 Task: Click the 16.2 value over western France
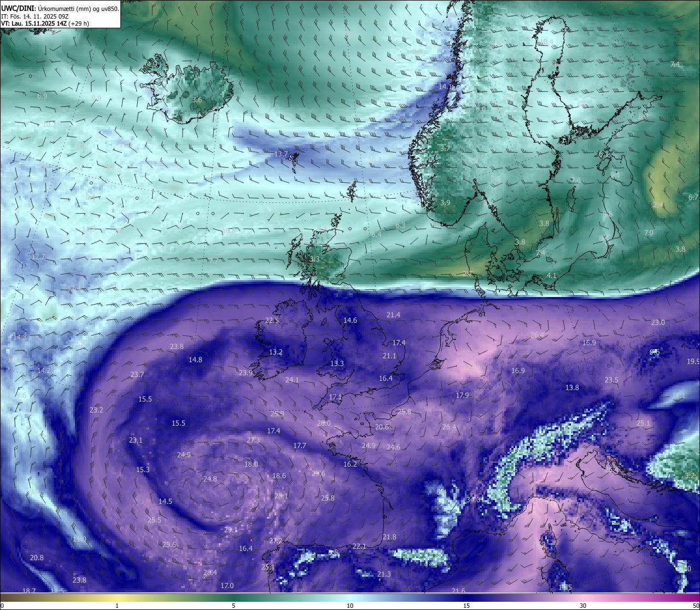(350, 464)
